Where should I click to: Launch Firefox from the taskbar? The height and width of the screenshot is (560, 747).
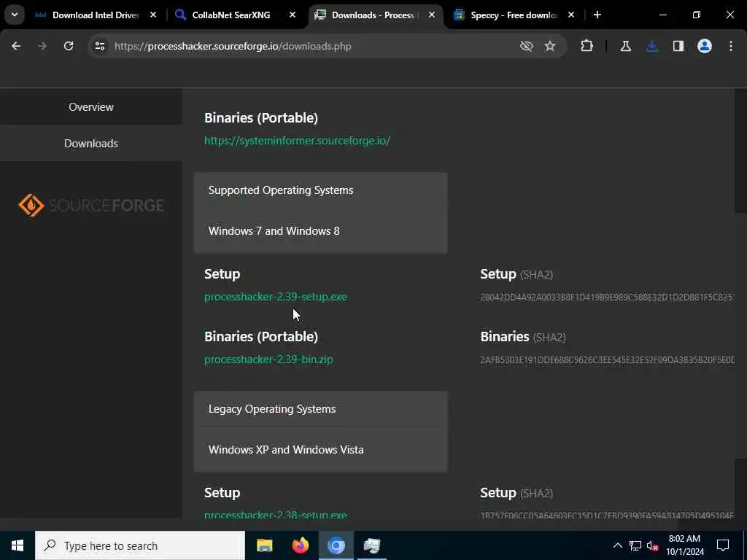300,545
